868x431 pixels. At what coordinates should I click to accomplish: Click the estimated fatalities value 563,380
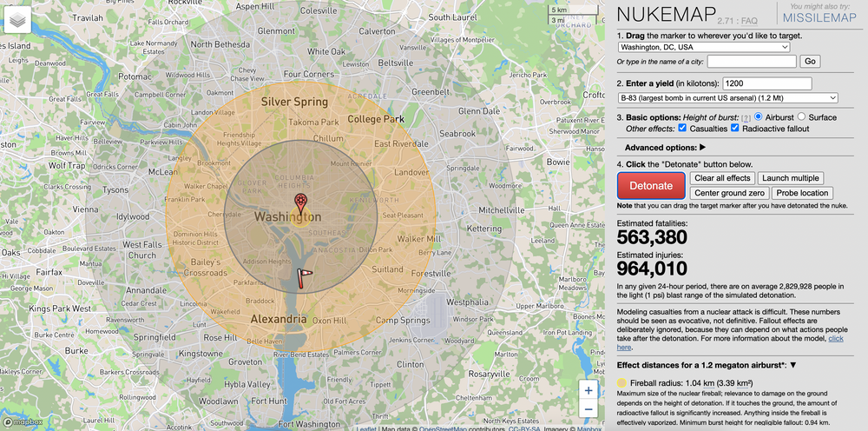coord(652,237)
